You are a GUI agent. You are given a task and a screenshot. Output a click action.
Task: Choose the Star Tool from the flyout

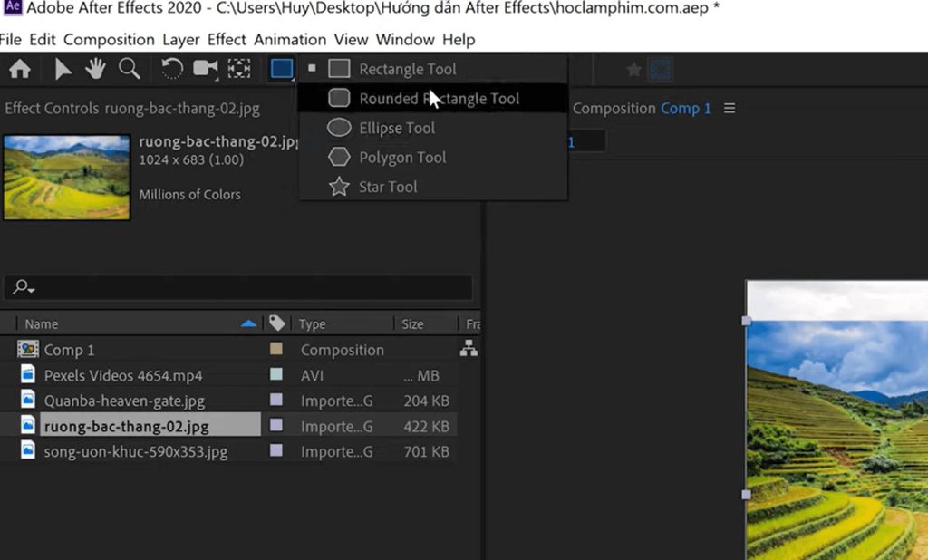tap(387, 187)
